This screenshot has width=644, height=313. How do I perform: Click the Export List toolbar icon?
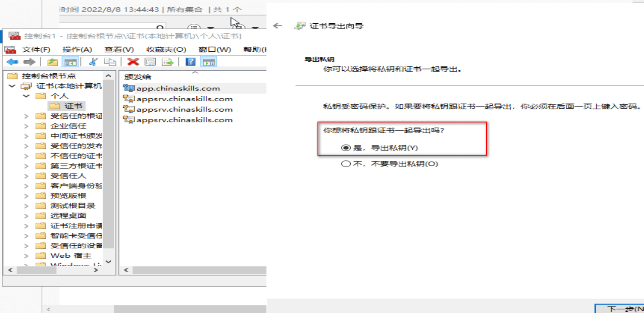[x=167, y=62]
